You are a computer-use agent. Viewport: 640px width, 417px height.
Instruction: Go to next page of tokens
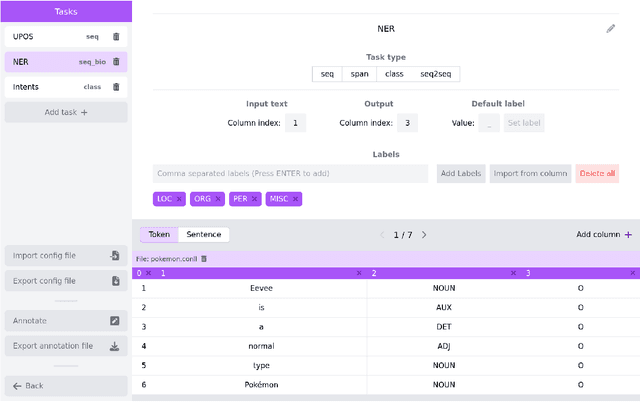point(424,235)
